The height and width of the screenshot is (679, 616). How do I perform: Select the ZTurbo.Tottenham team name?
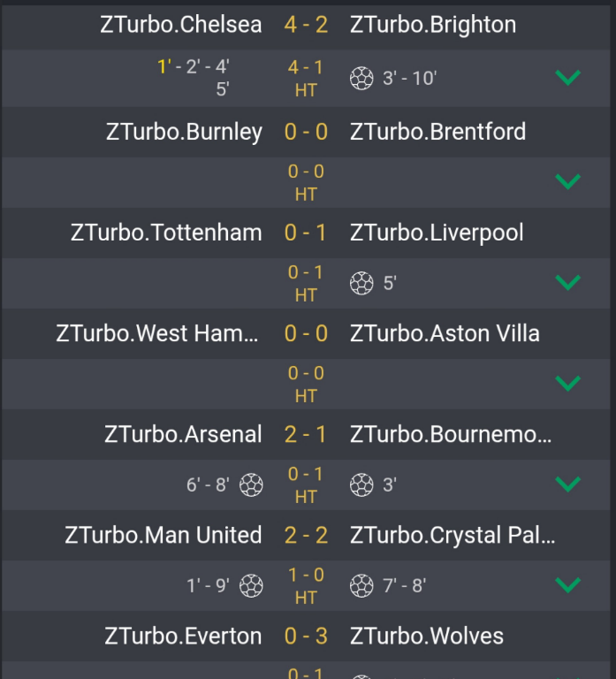166,233
